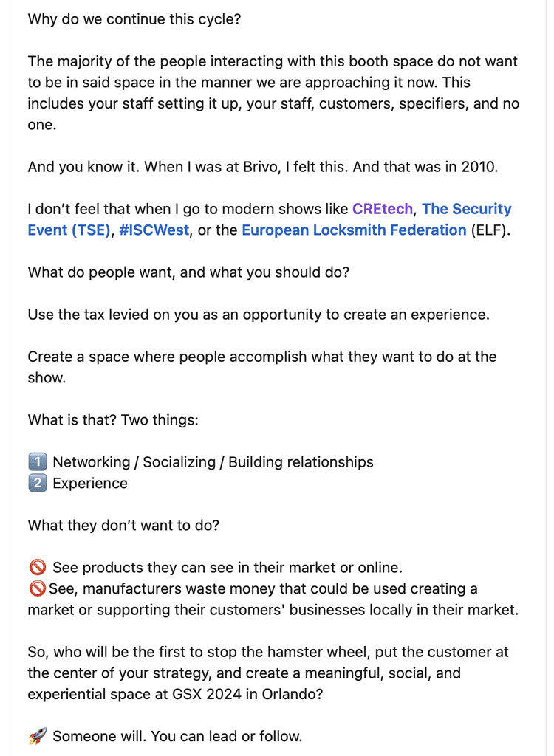Select the 'Experience' list item text

tap(90, 483)
